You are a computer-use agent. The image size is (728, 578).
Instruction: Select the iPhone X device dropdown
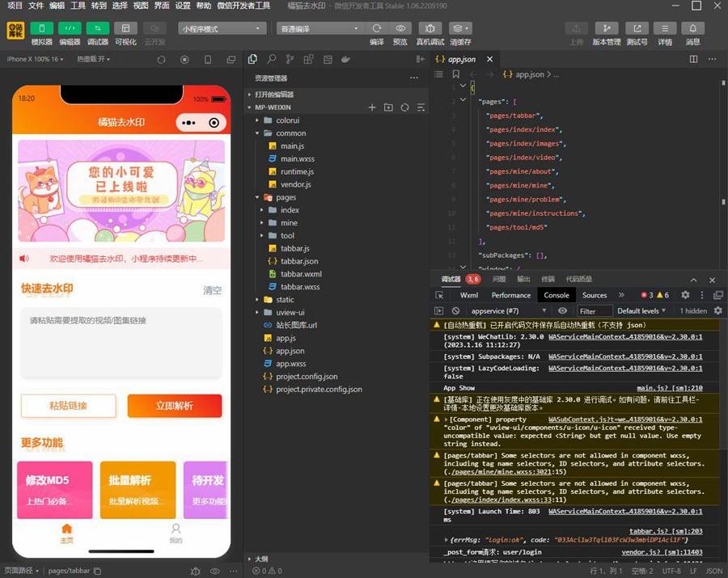point(35,59)
